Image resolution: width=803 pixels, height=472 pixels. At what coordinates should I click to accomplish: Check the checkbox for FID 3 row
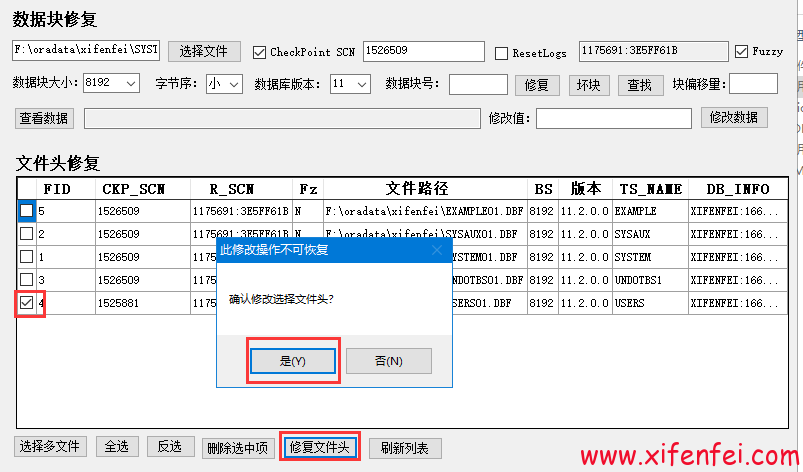[x=27, y=280]
